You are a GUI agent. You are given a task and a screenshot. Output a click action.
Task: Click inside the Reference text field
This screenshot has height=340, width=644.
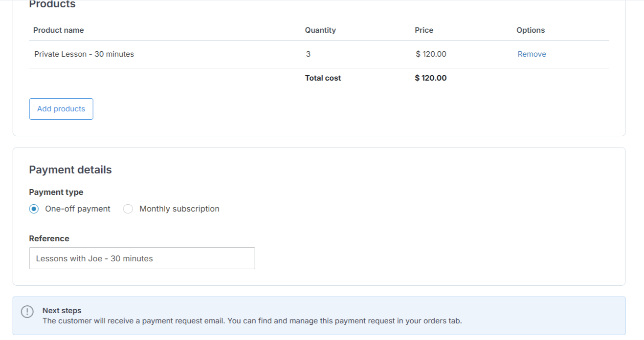click(x=142, y=258)
